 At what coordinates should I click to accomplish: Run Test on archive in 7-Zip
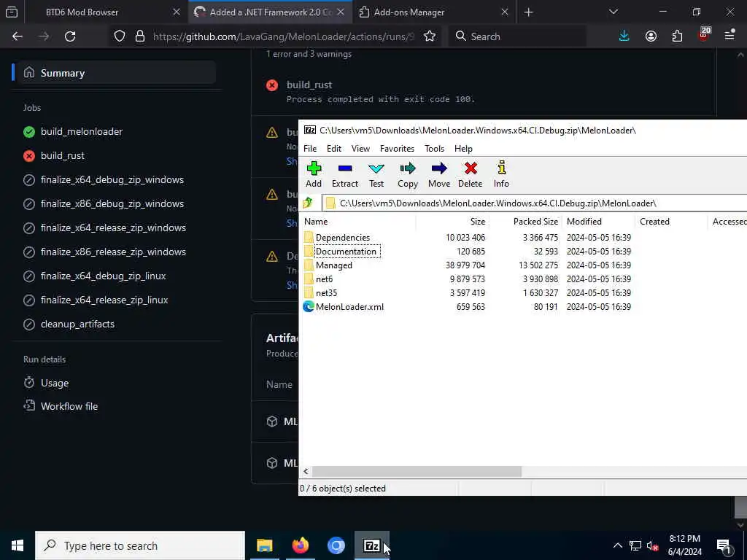[376, 174]
